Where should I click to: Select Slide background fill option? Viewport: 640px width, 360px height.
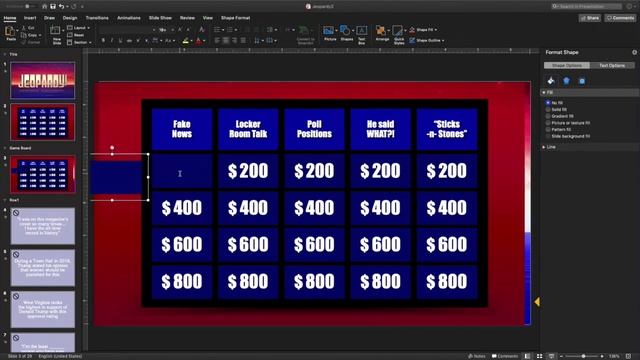[x=548, y=136]
